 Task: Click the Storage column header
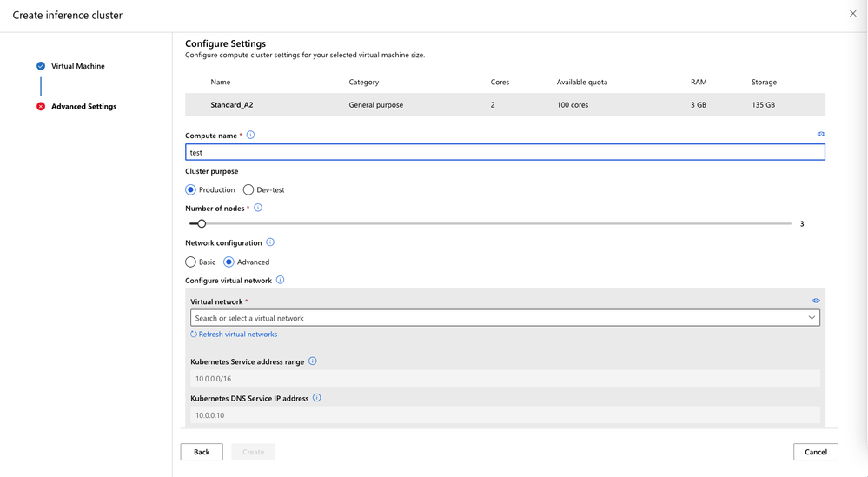click(x=764, y=82)
